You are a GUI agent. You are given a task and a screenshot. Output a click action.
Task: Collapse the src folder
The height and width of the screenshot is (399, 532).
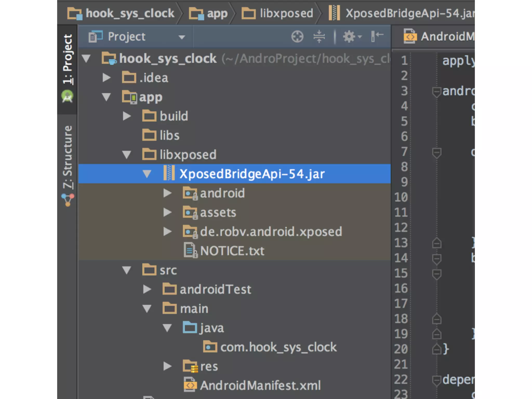click(x=127, y=270)
